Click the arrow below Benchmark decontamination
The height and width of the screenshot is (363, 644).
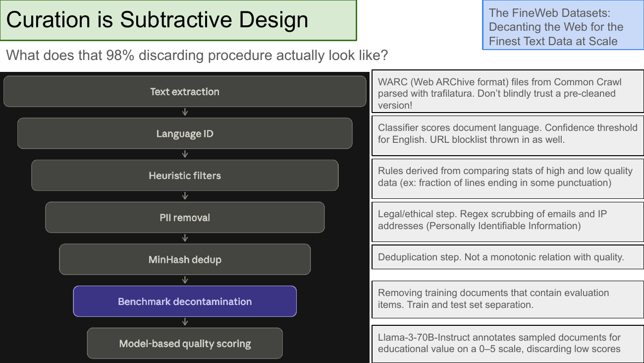[x=185, y=322]
